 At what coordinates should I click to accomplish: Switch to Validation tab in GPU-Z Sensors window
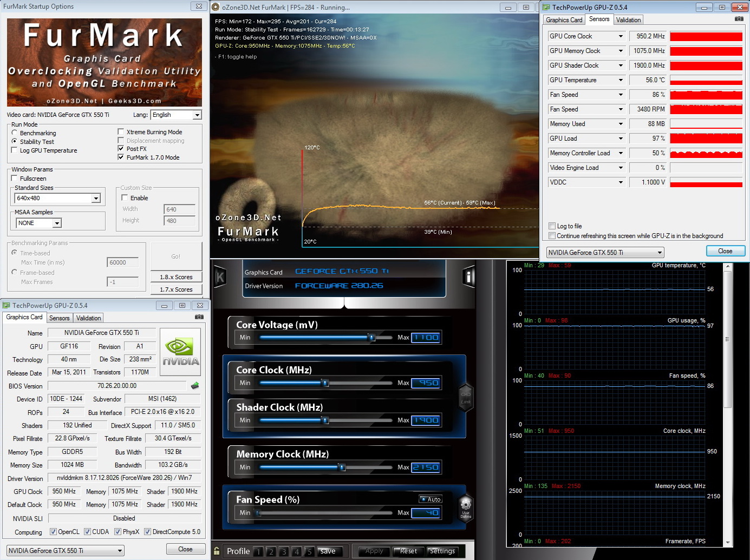point(628,20)
